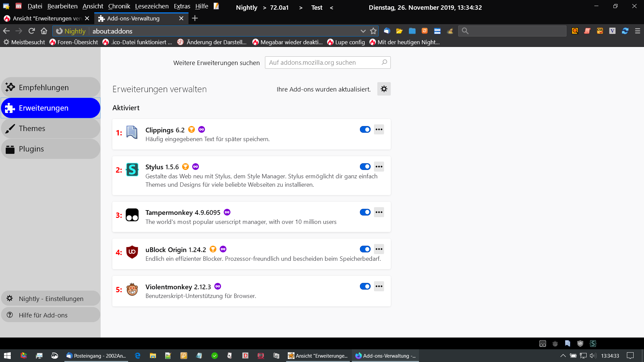Image resolution: width=644 pixels, height=362 pixels.
Task: Expand the URL bar history dropdown arrow
Action: click(x=363, y=31)
